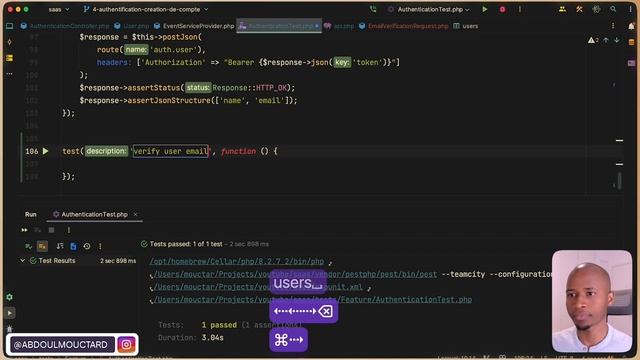The width and height of the screenshot is (640, 360).
Task: Switch to User.php editor tab
Action: (x=132, y=26)
